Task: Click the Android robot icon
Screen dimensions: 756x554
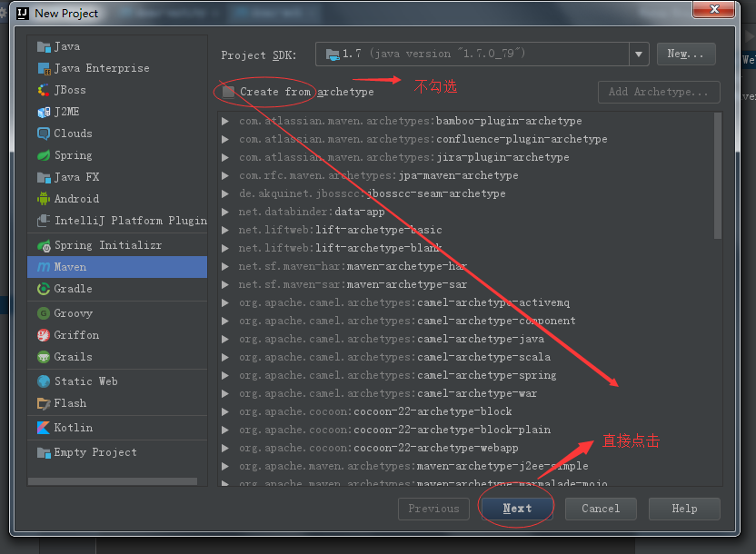Action: (x=44, y=199)
